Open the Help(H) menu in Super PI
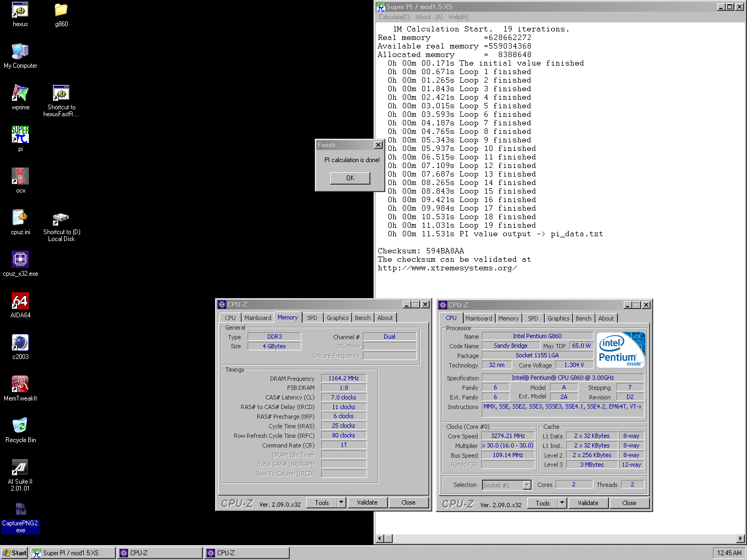Screen dimensions: 747x560 coord(458,17)
